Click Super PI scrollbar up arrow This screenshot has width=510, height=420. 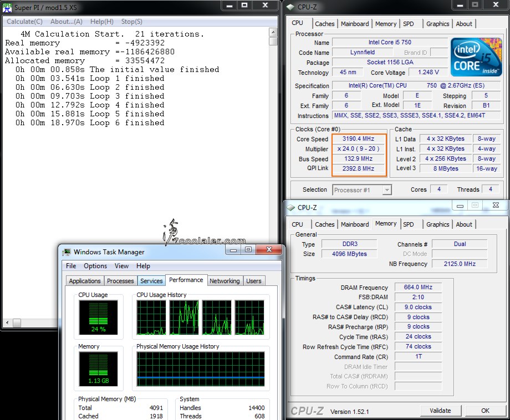pos(273,32)
